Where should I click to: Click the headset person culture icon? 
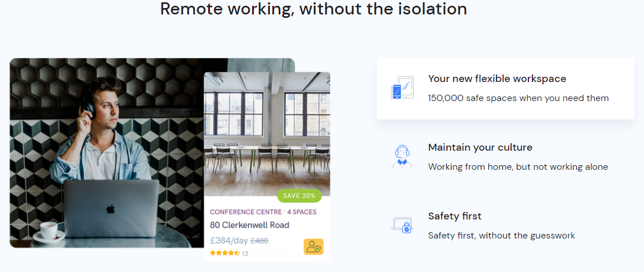402,156
